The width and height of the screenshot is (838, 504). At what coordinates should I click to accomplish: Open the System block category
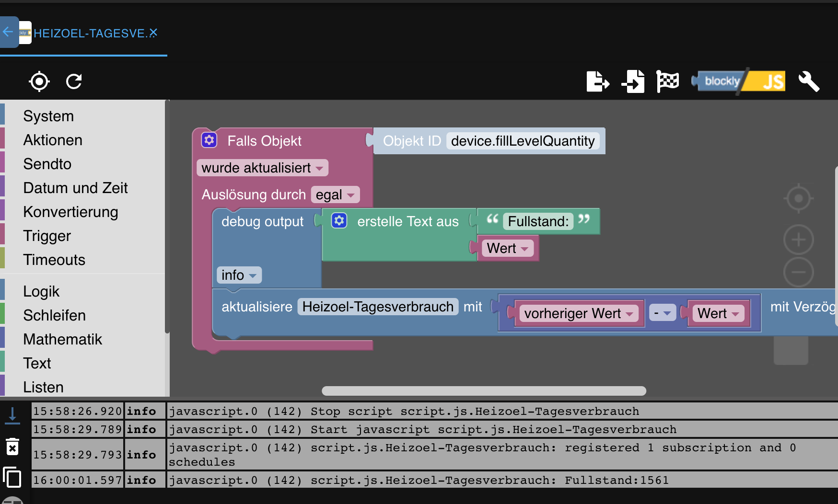pyautogui.click(x=48, y=116)
